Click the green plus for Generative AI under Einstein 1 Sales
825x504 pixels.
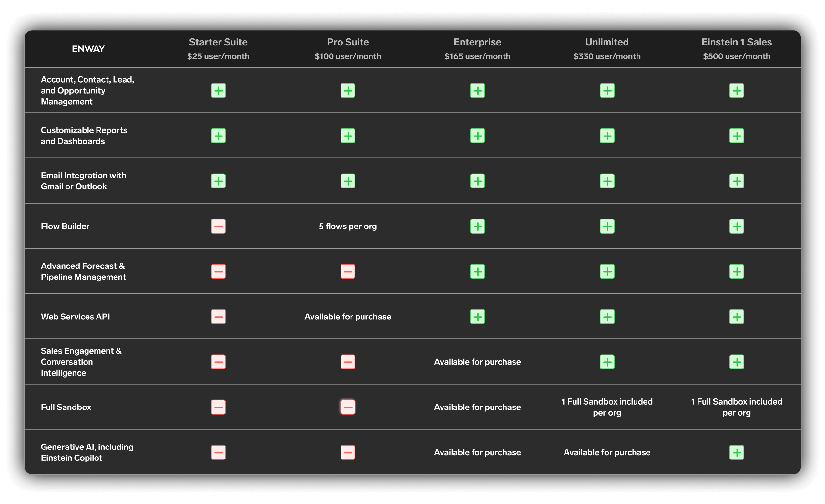[x=737, y=452]
